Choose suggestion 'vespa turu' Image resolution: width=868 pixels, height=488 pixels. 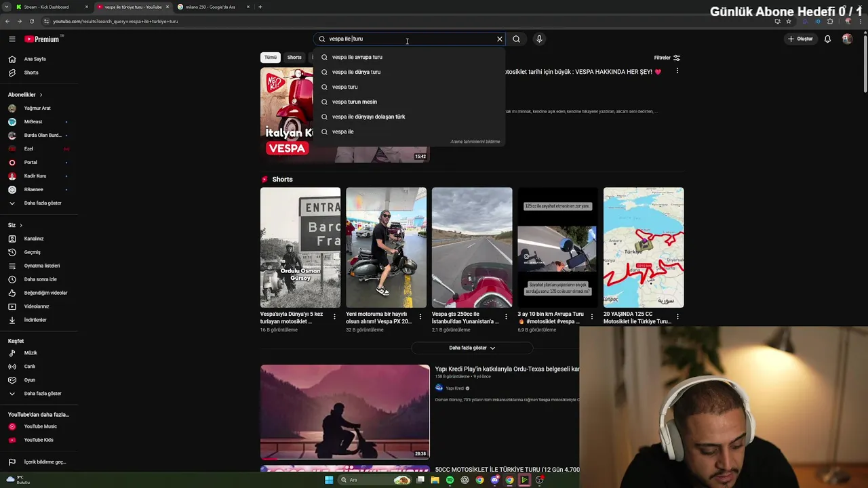coord(409,87)
